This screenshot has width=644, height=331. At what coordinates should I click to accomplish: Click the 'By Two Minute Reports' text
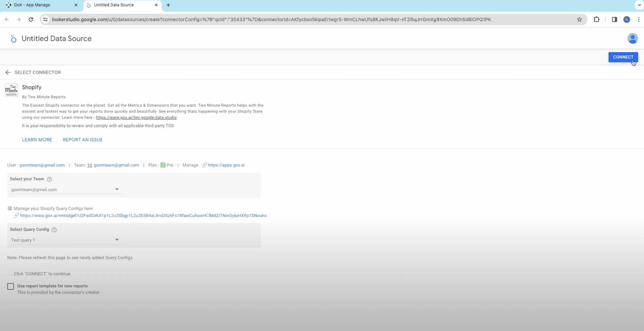(x=44, y=97)
